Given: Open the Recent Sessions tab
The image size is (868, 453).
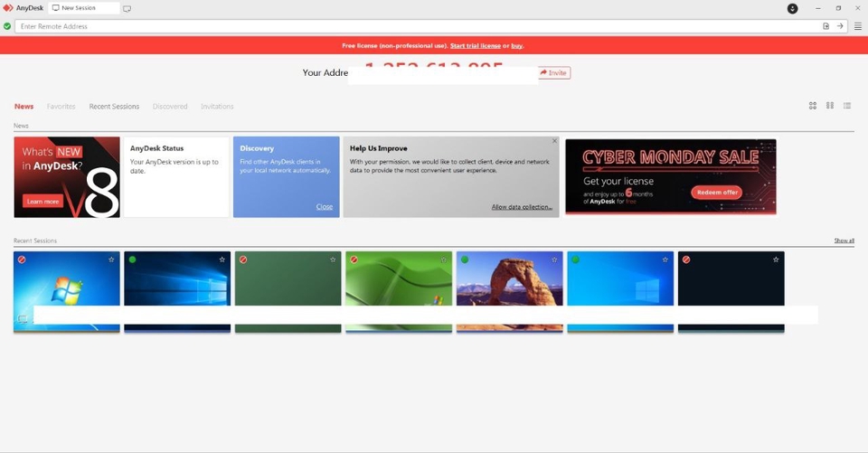Looking at the screenshot, I should coord(114,107).
